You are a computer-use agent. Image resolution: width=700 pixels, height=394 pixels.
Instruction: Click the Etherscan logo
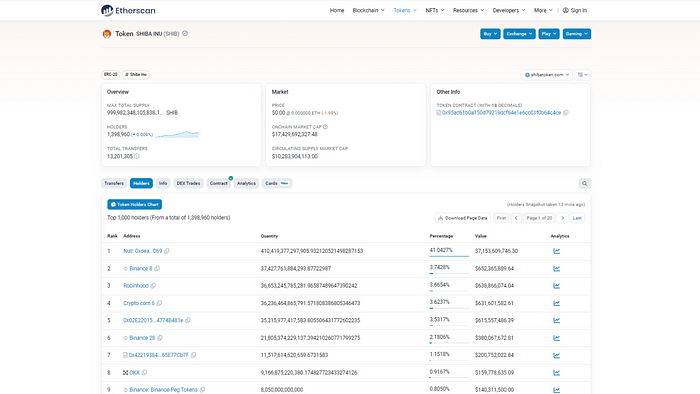click(x=128, y=10)
